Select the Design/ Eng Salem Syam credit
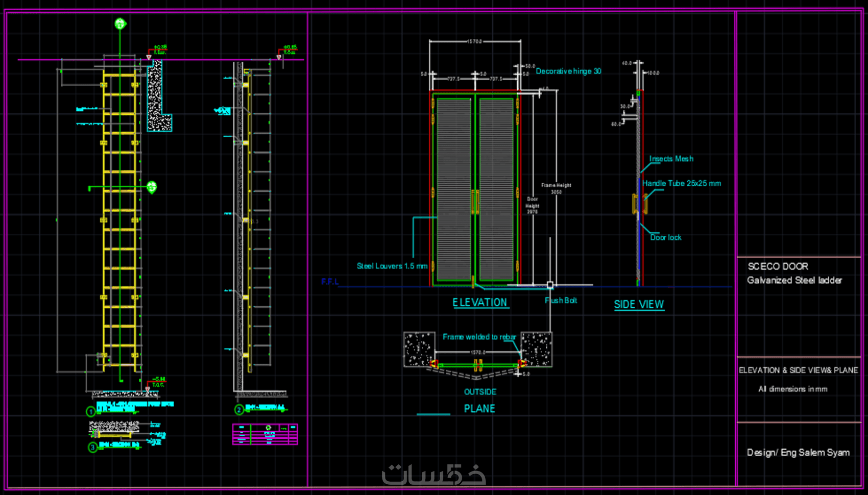Viewport: 868px width, 495px height. pyautogui.click(x=798, y=453)
